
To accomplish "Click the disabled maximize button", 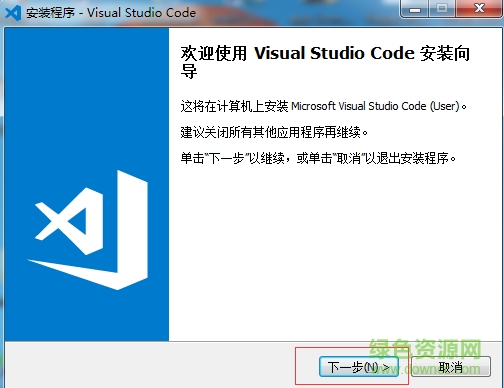I will (442, 8).
